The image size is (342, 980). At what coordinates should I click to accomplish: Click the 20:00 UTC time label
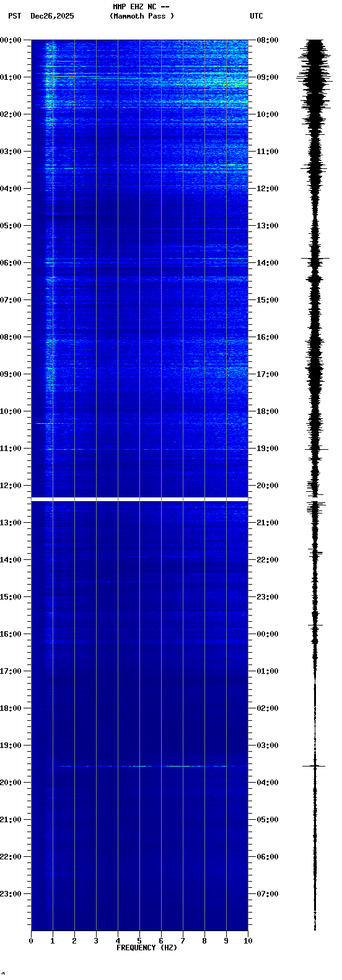268,486
